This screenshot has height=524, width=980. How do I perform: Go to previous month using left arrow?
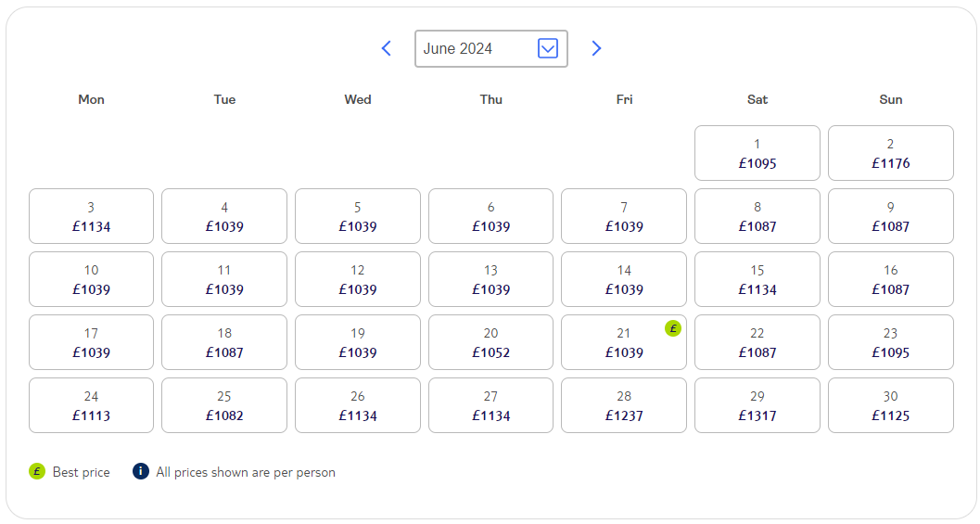click(x=387, y=48)
